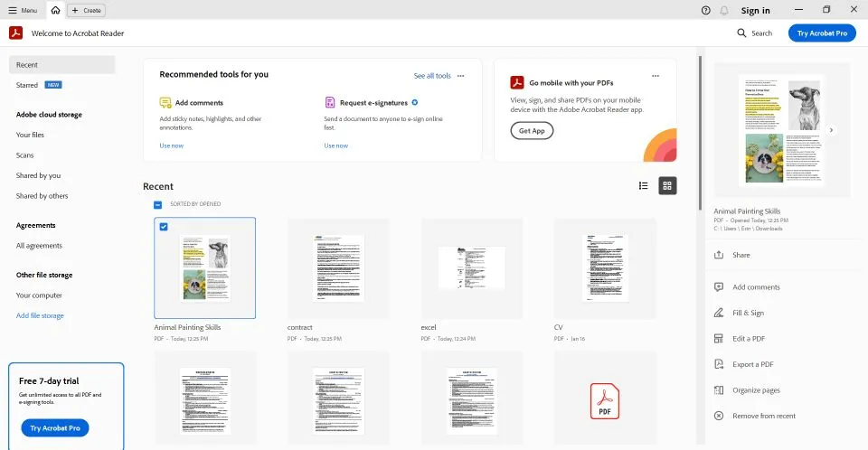Click the Adobe Acrobat logo icon
The image size is (868, 450).
[15, 33]
